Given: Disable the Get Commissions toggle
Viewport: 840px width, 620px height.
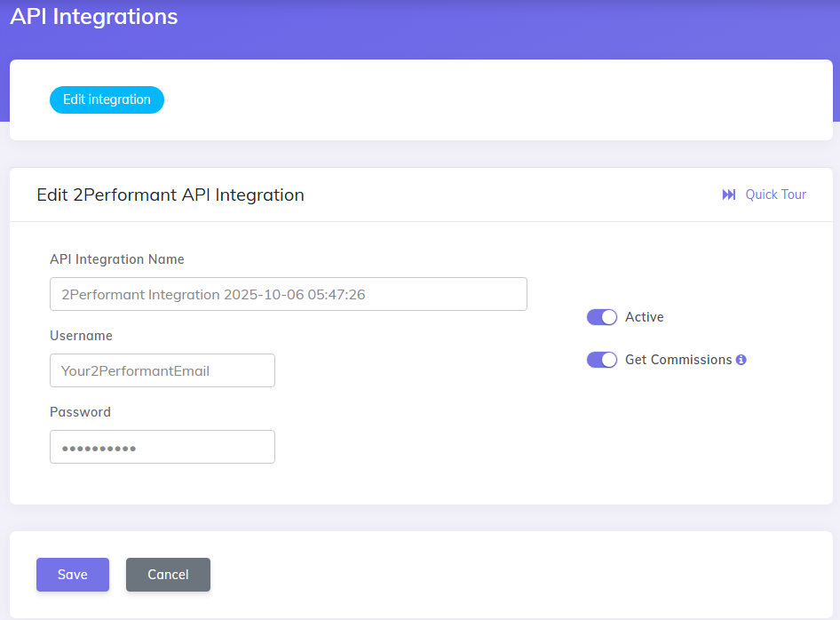Looking at the screenshot, I should (x=601, y=360).
